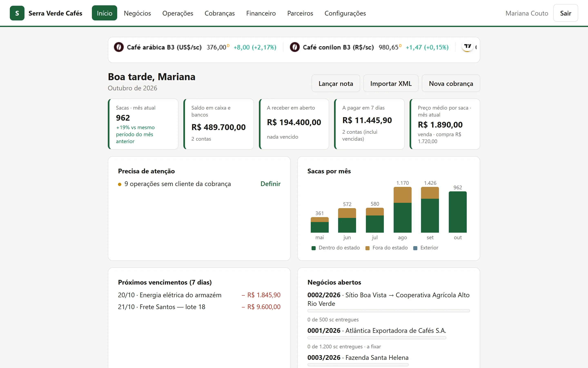The height and width of the screenshot is (368, 588).
Task: Click Dentro do estado legend swatch
Action: 313,248
